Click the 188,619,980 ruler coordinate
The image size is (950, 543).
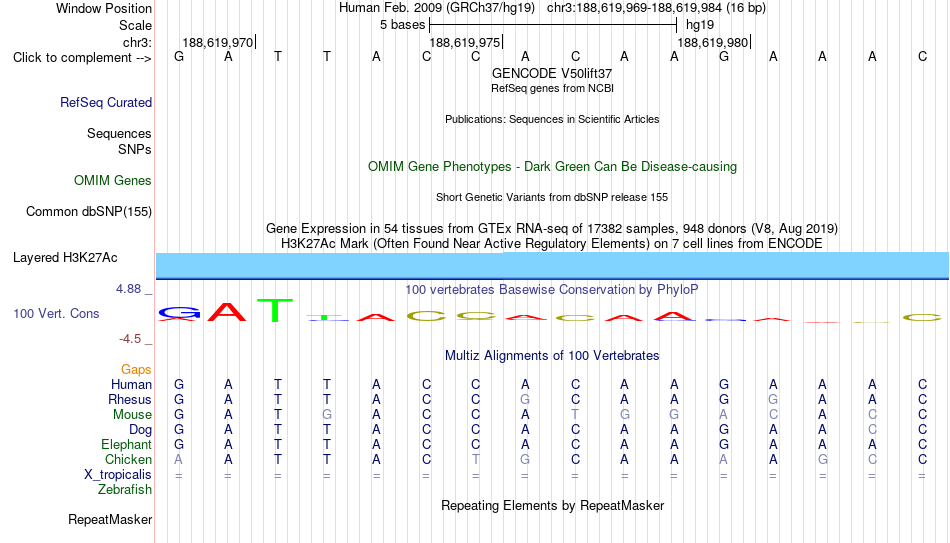(x=712, y=42)
